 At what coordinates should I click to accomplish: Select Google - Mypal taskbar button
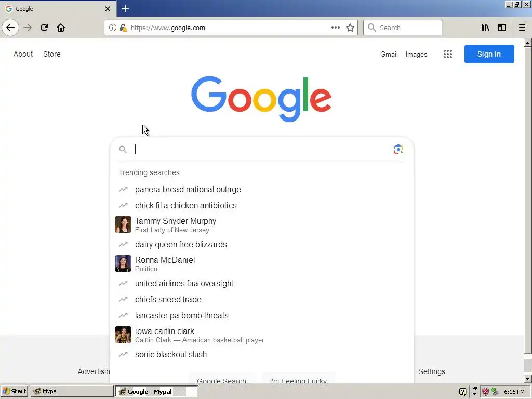[x=157, y=391]
